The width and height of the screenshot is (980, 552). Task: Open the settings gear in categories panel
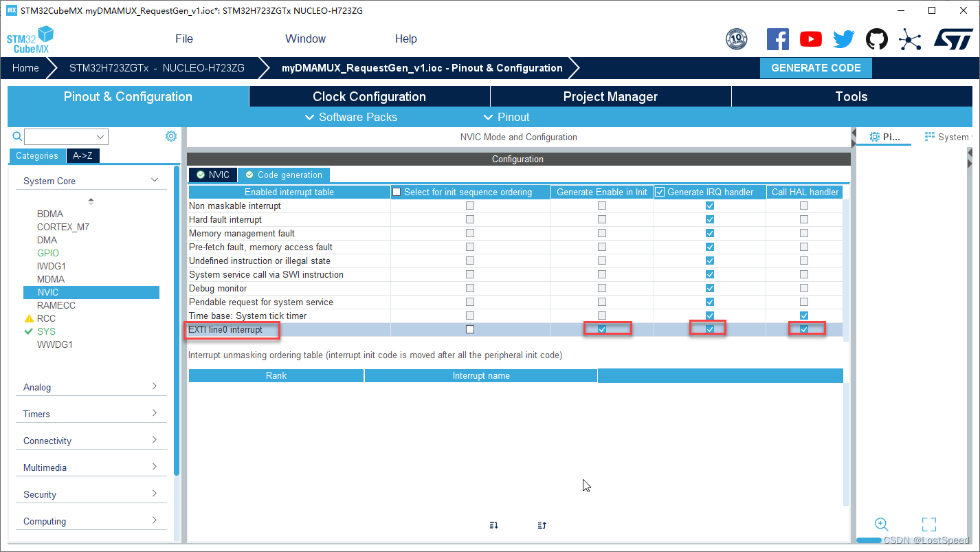click(x=171, y=136)
